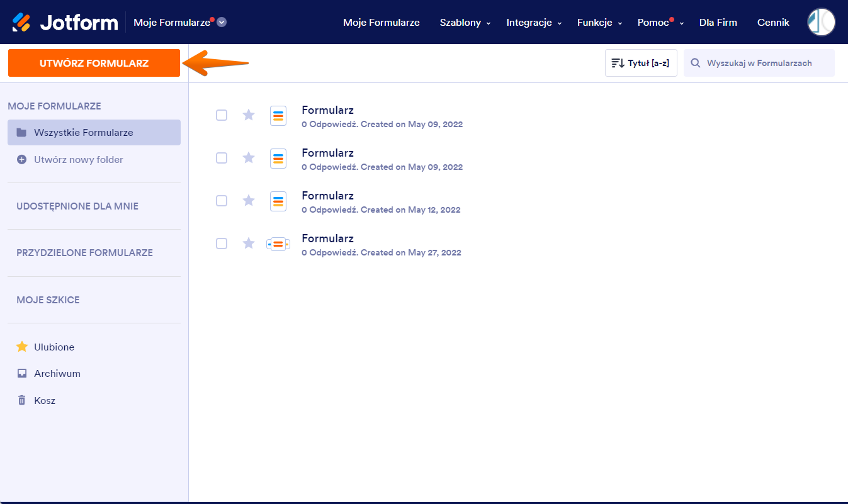The width and height of the screenshot is (848, 504).
Task: Star the form created on May 27, 2022
Action: [x=248, y=244]
